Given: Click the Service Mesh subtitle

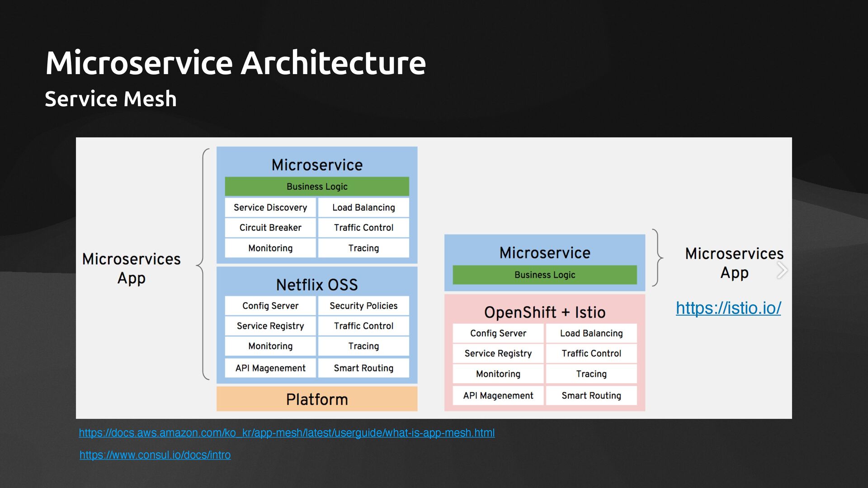Looking at the screenshot, I should pyautogui.click(x=111, y=99).
